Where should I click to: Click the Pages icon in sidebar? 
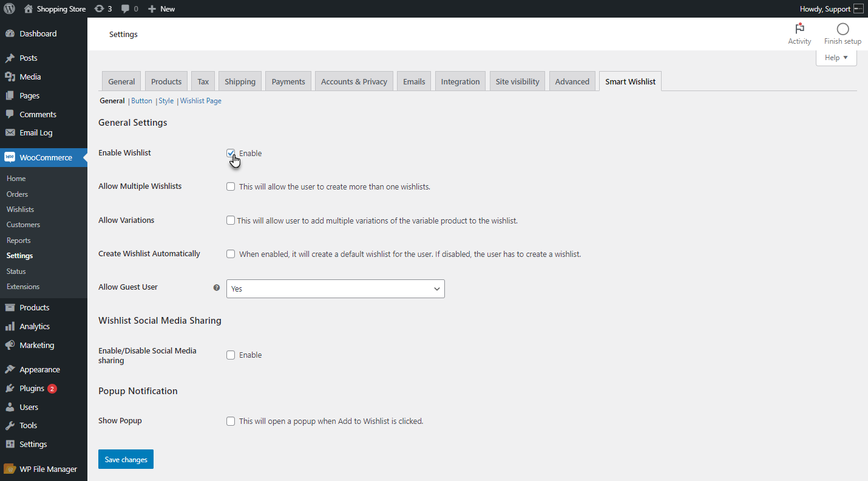coord(10,95)
